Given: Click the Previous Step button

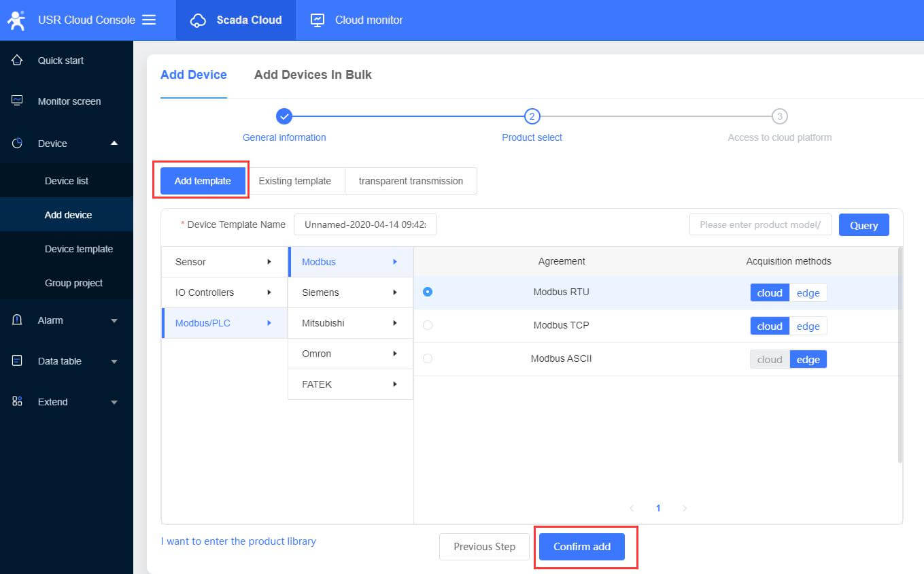Looking at the screenshot, I should pyautogui.click(x=484, y=547).
